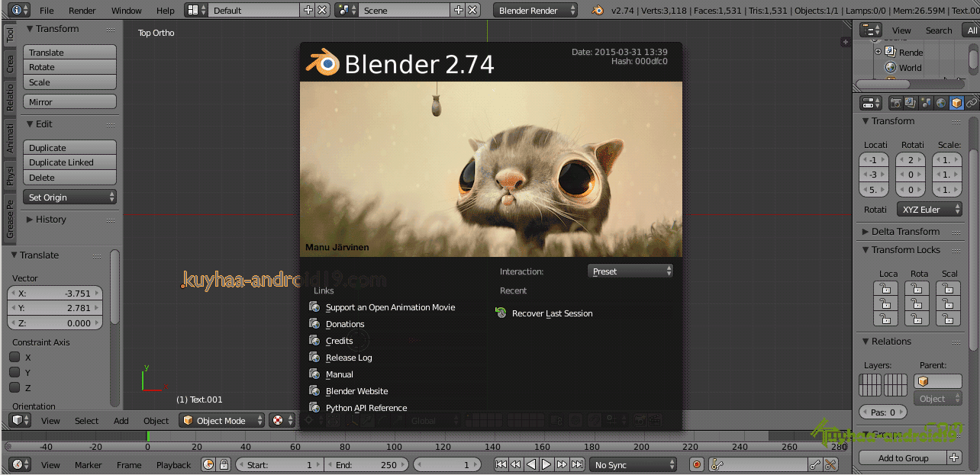This screenshot has width=980, height=475.
Task: Add a new scene with the plus icon
Action: [x=458, y=10]
